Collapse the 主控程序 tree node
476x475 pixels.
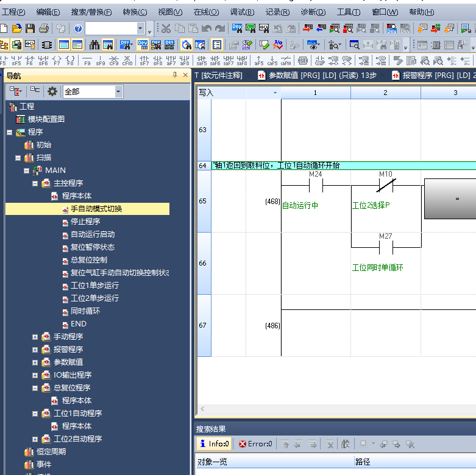pos(35,183)
